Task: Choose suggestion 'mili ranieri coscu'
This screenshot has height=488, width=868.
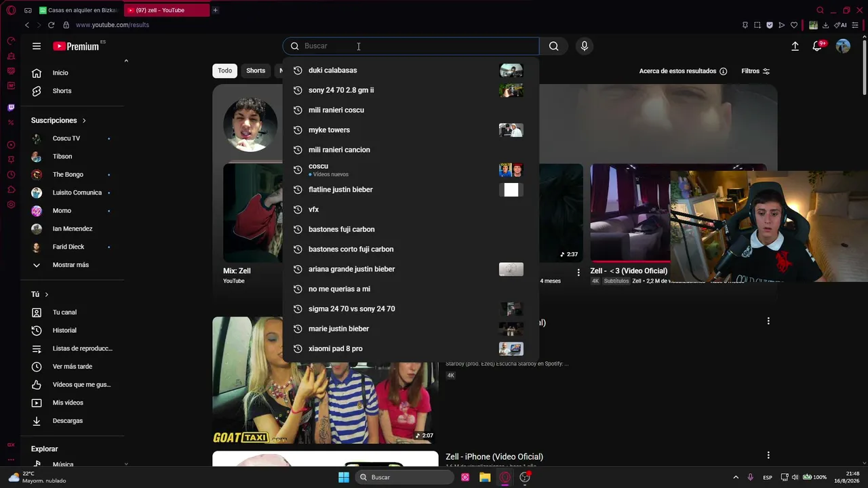Action: [x=410, y=110]
